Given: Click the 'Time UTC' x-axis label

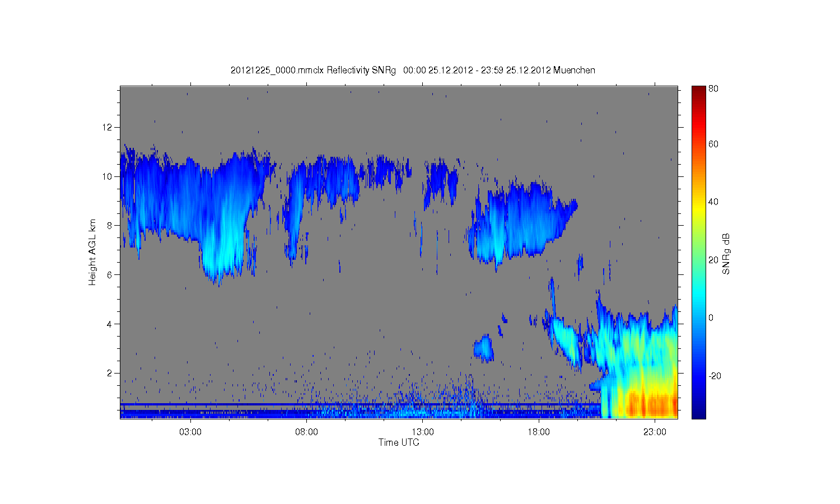Looking at the screenshot, I should coord(399,442).
